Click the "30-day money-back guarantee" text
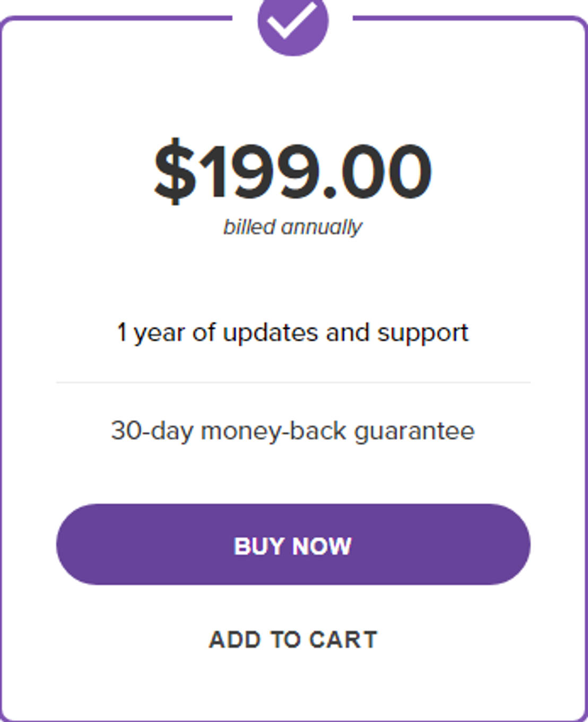The width and height of the screenshot is (588, 722). (x=293, y=431)
